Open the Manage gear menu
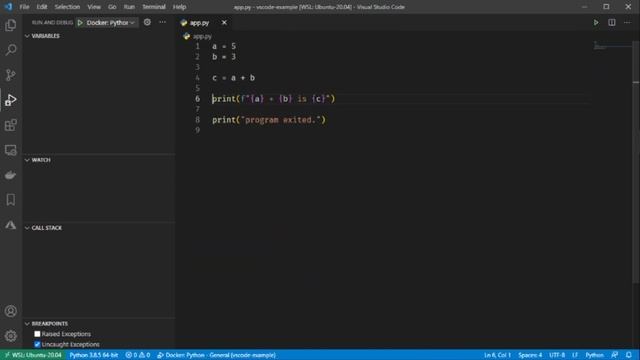The height and width of the screenshot is (360, 640). point(11,336)
